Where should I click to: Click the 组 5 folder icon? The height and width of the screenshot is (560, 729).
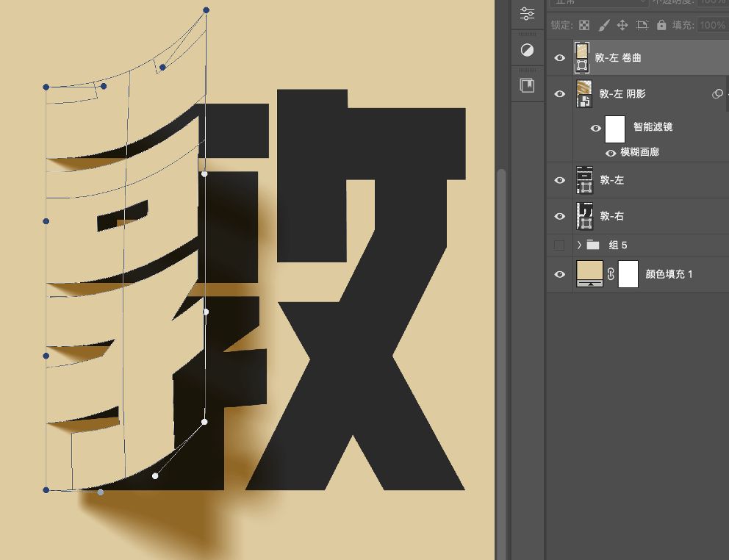coord(593,245)
